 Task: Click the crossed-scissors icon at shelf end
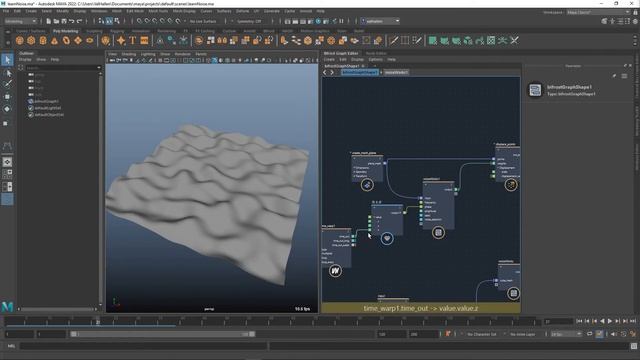pyautogui.click(x=514, y=40)
